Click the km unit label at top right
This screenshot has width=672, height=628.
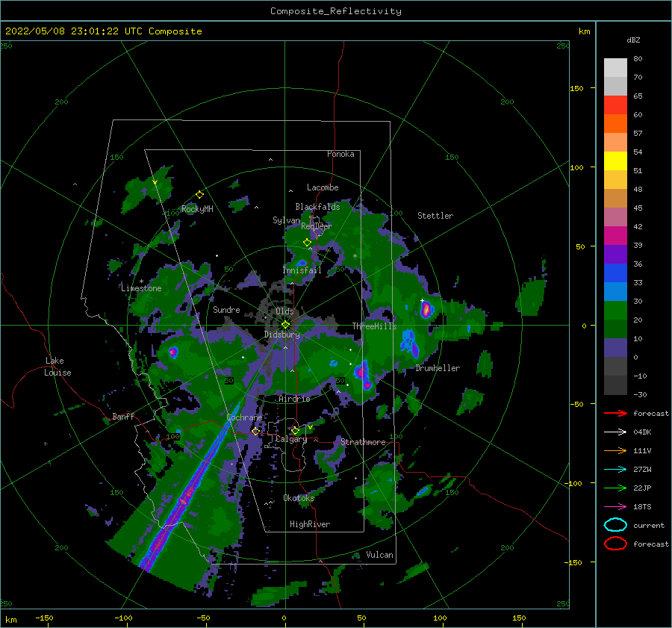tap(584, 31)
